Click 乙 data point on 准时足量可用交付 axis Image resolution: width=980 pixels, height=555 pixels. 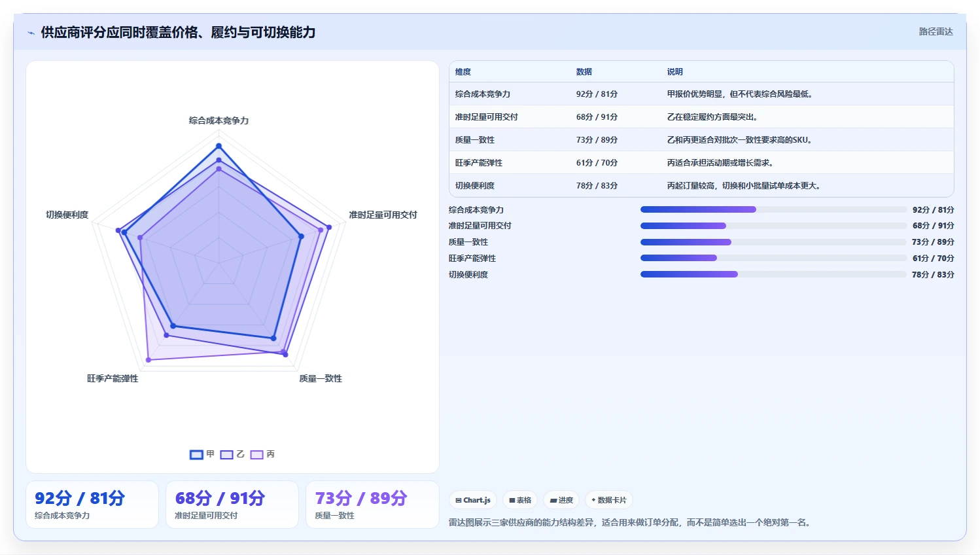tap(329, 227)
